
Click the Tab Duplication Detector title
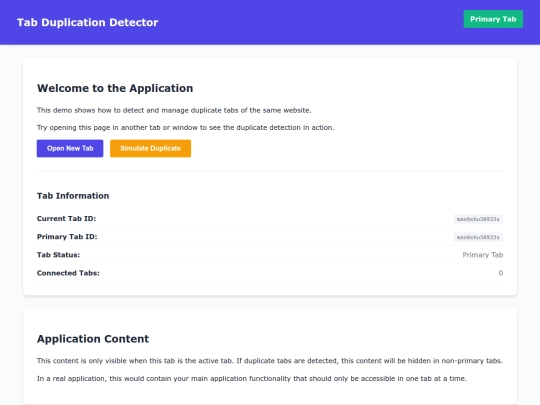tap(87, 22)
